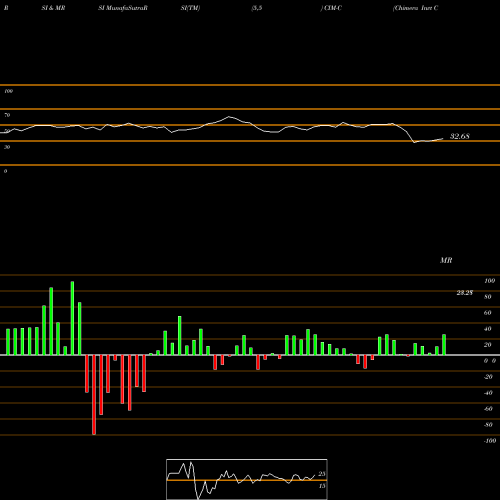Image resolution: width=500 pixels, height=500 pixels.
Task: Click the MR axis label 80
Action: point(487,297)
